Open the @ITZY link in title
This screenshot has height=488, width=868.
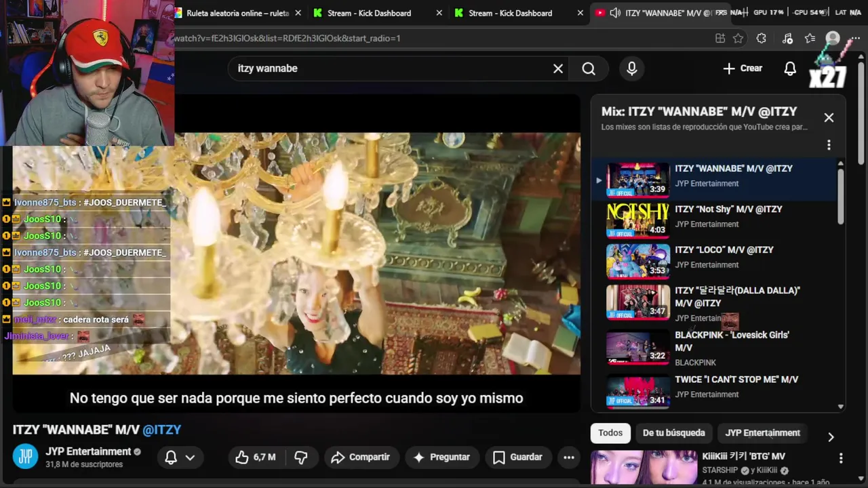point(162,430)
